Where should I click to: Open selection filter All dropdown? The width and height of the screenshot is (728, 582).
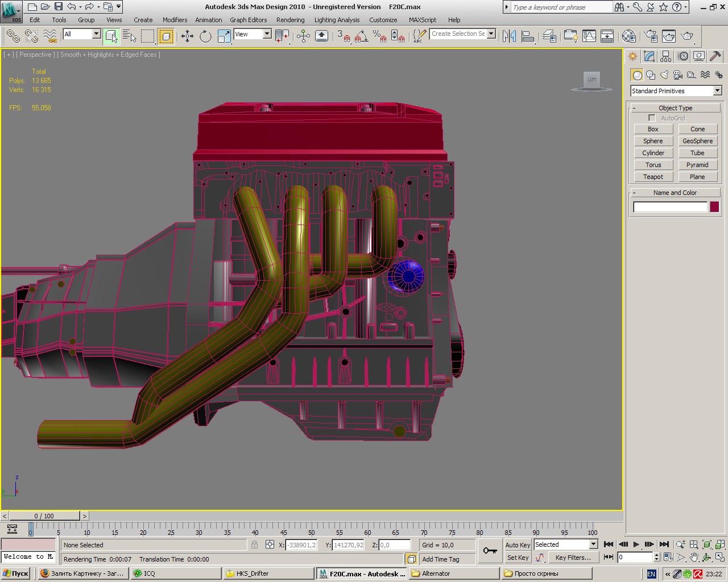(81, 34)
